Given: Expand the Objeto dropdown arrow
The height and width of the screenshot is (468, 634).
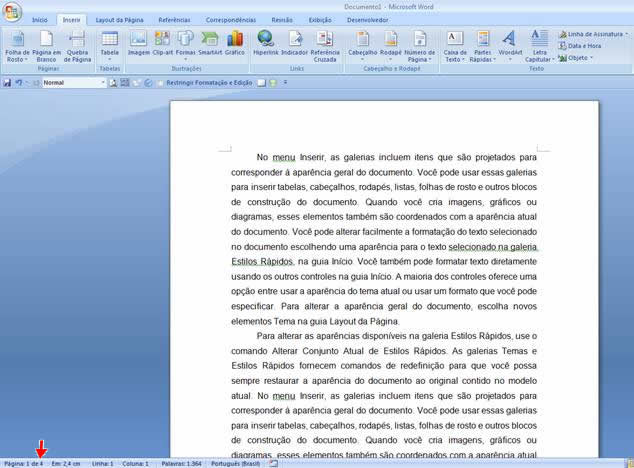Looking at the screenshot, I should point(591,58).
